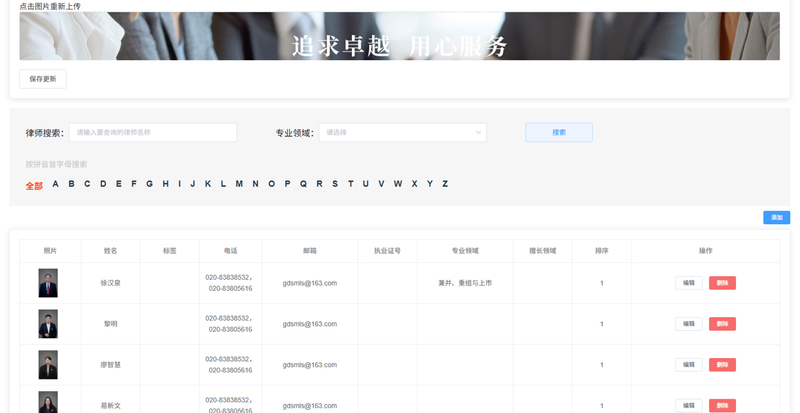Click the 搜索 button
Image resolution: width=800 pixels, height=413 pixels.
click(559, 132)
